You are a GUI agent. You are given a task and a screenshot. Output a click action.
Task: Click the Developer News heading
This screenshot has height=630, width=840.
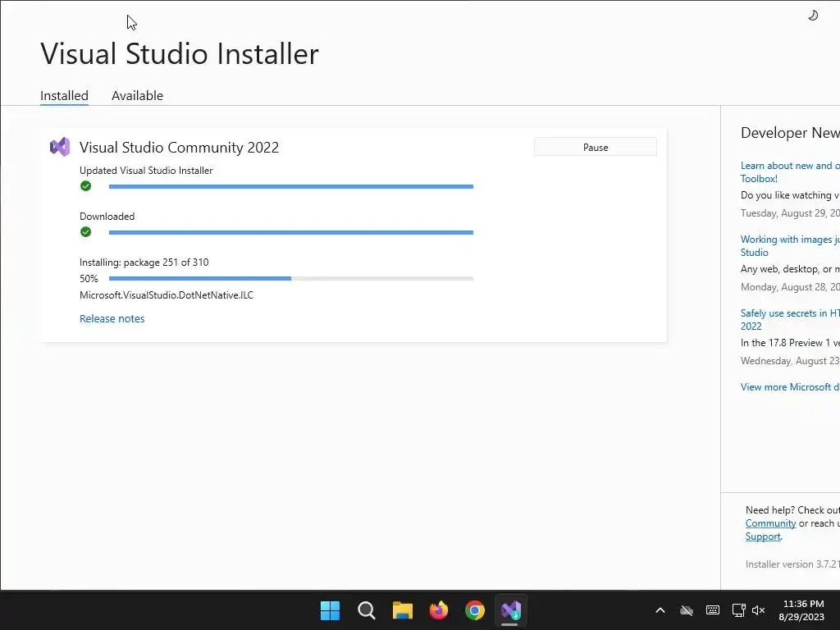[x=790, y=133]
